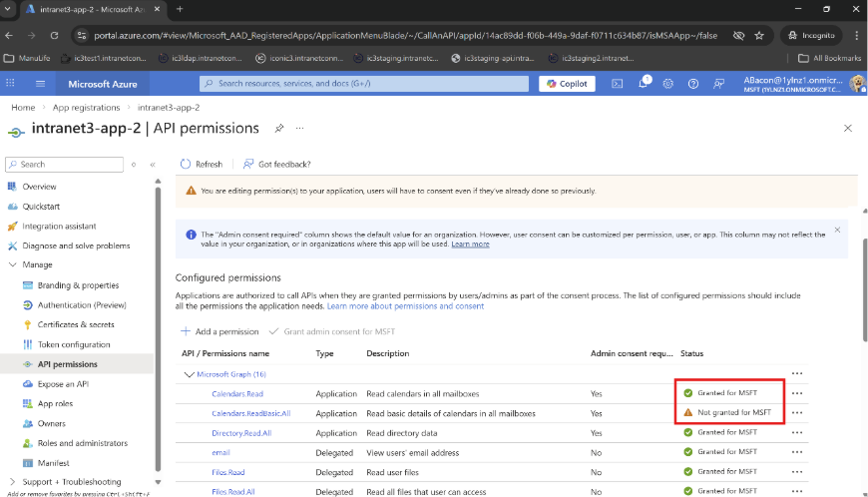Screen dimensions: 868x497
Task: Open portal settings gear icon
Action: 670,84
